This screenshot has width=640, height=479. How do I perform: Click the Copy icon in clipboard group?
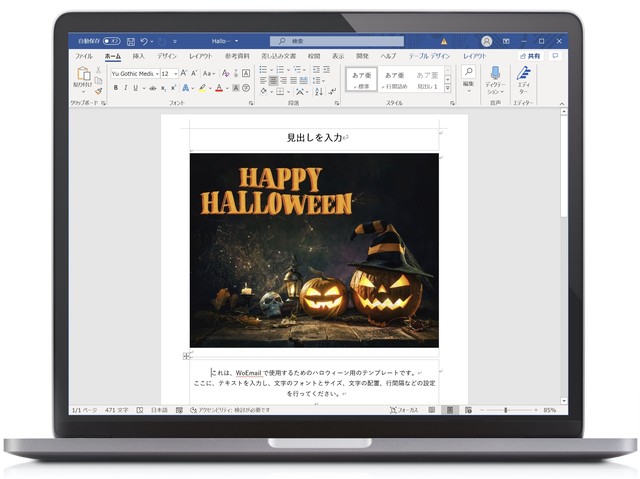pos(98,80)
